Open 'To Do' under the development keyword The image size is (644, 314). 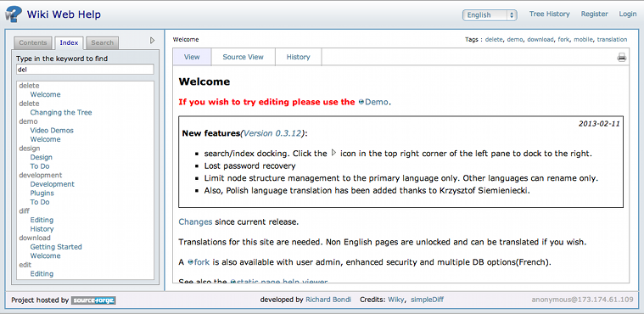point(40,202)
